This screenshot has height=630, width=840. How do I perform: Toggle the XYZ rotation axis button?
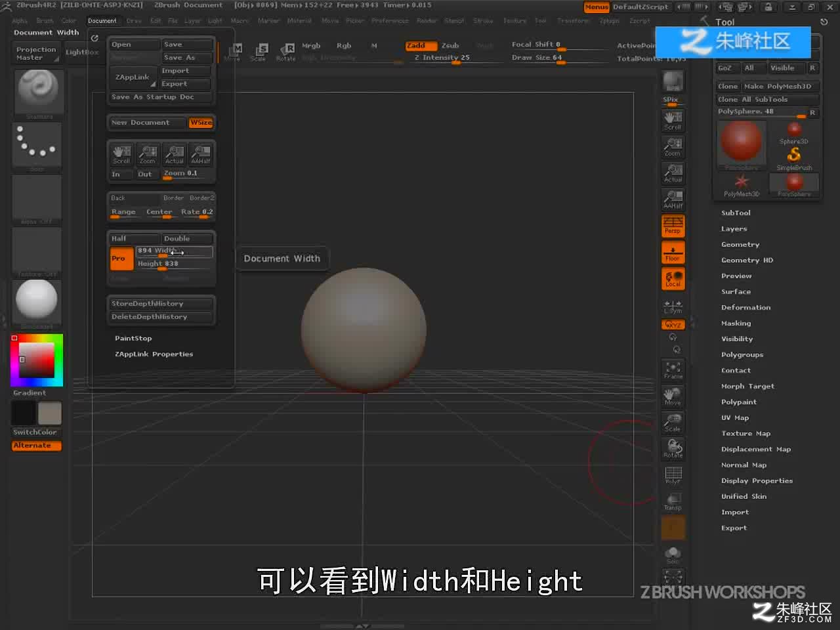click(x=673, y=325)
